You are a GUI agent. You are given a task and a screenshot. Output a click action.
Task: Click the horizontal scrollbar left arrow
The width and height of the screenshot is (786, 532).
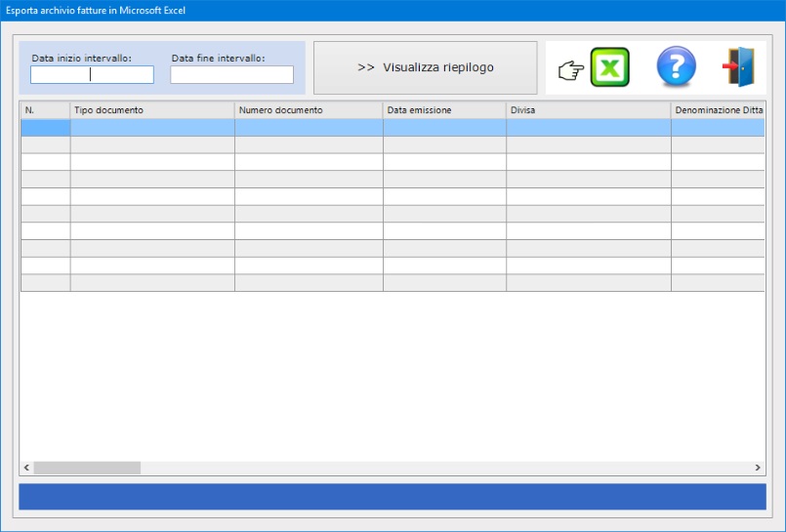point(26,468)
